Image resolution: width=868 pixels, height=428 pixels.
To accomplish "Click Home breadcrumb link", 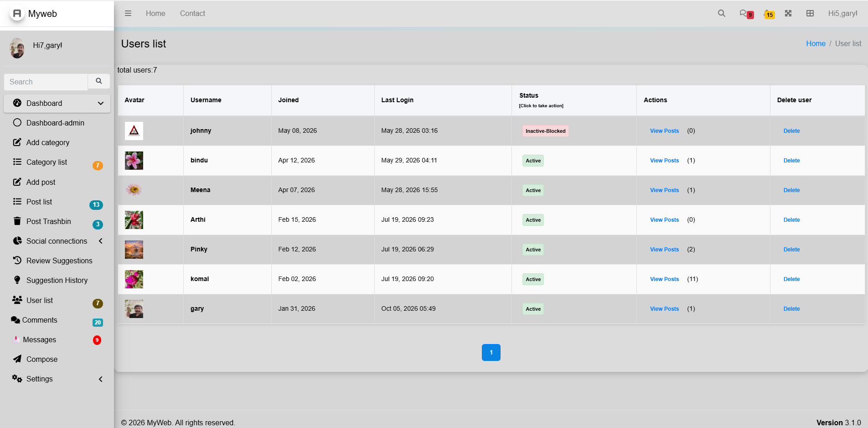I will click(x=816, y=43).
